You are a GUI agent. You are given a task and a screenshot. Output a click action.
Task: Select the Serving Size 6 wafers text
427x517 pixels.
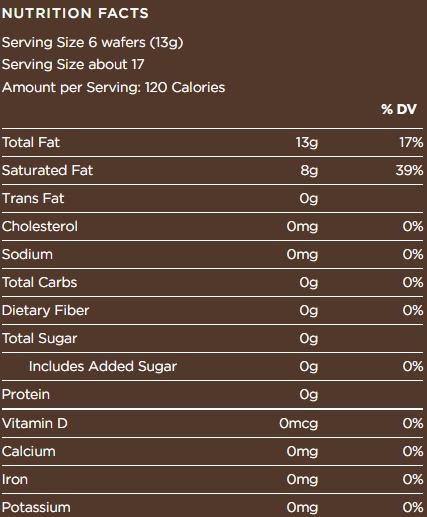(93, 43)
